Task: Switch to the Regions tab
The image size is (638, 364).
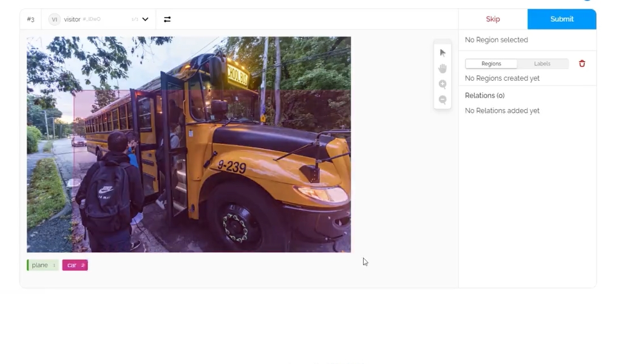Action: point(491,64)
